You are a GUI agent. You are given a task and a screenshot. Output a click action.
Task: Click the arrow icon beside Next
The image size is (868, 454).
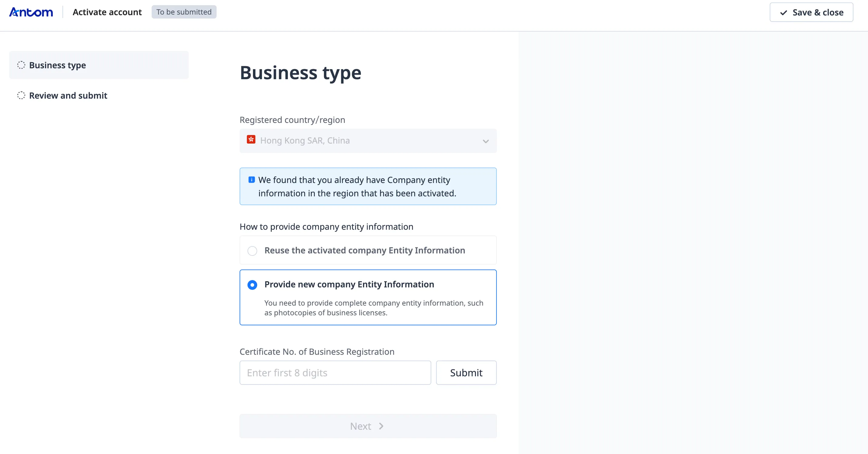point(381,426)
